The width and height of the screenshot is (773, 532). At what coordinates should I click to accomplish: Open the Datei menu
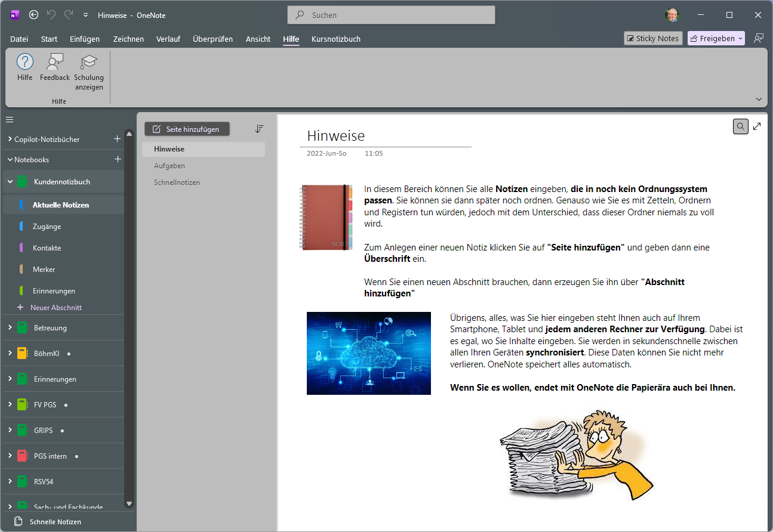[19, 39]
